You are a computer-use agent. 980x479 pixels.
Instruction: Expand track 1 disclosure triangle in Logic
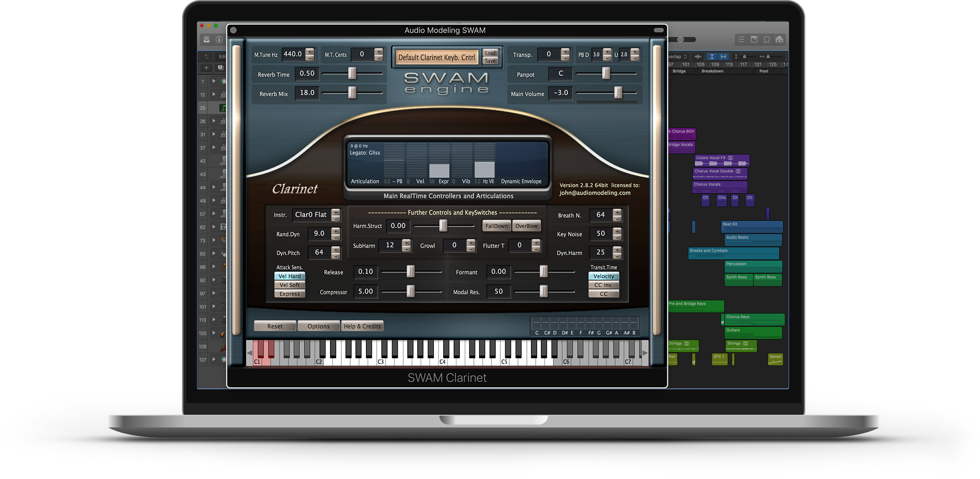click(x=214, y=81)
